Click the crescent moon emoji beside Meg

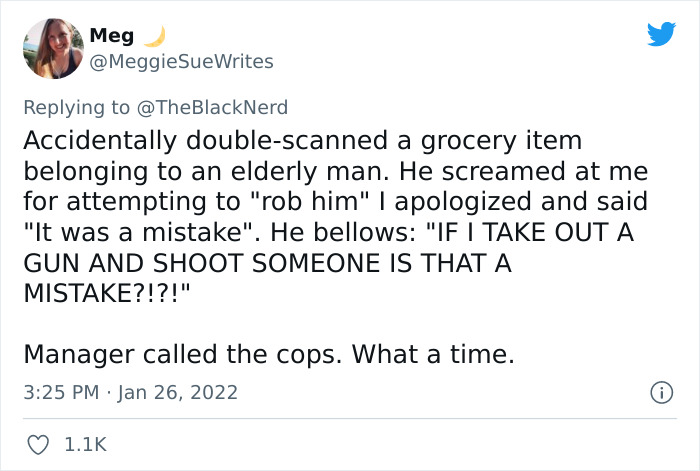pyautogui.click(x=153, y=37)
